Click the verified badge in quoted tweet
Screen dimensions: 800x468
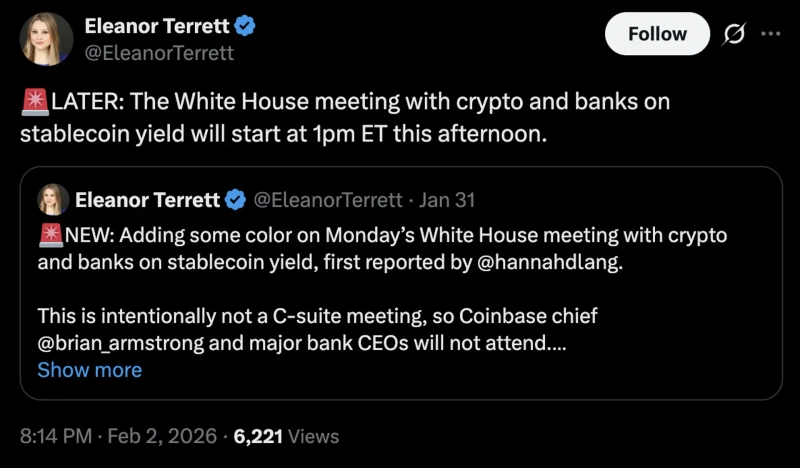click(x=235, y=200)
